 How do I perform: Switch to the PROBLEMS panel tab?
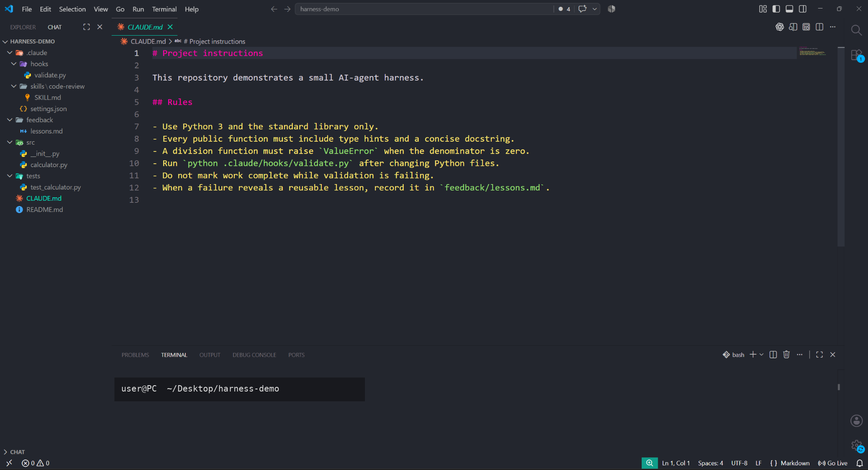[135, 355]
